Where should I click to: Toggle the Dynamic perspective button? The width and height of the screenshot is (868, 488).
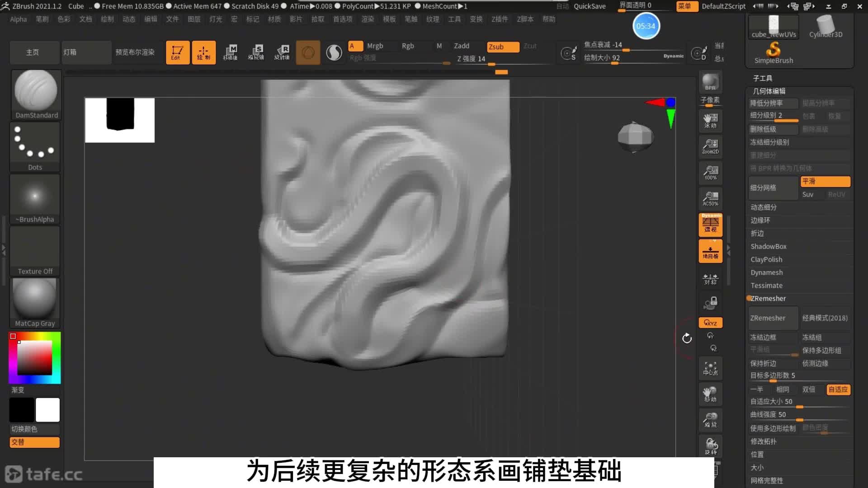[x=710, y=225]
